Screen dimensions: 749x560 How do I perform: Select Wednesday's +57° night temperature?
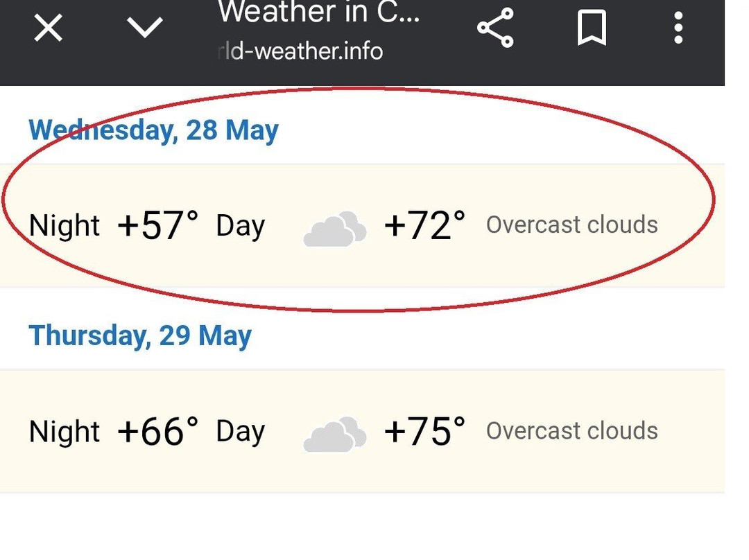[158, 225]
